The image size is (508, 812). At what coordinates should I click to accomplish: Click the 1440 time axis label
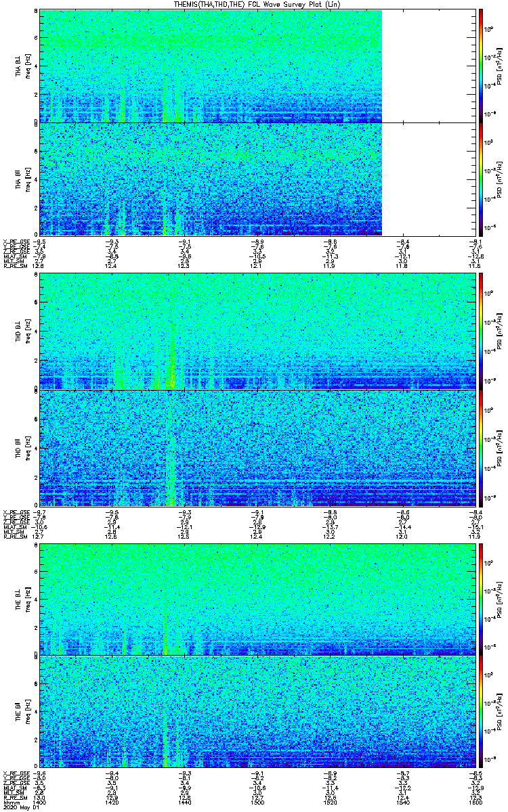184,803
